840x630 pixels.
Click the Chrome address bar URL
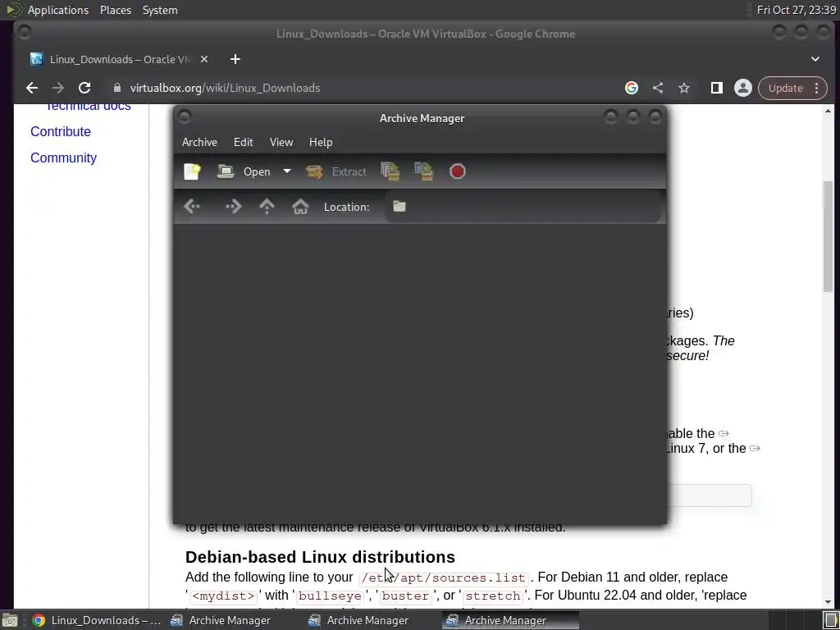click(225, 88)
